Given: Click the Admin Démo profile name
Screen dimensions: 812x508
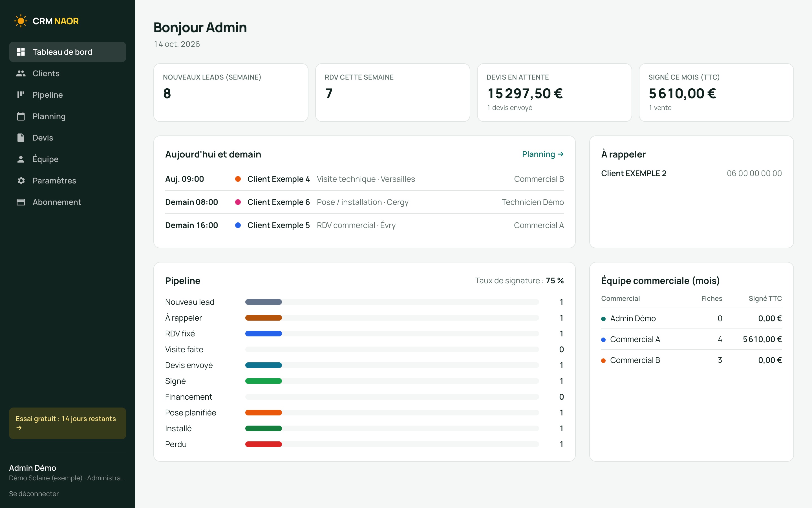Looking at the screenshot, I should [x=32, y=468].
